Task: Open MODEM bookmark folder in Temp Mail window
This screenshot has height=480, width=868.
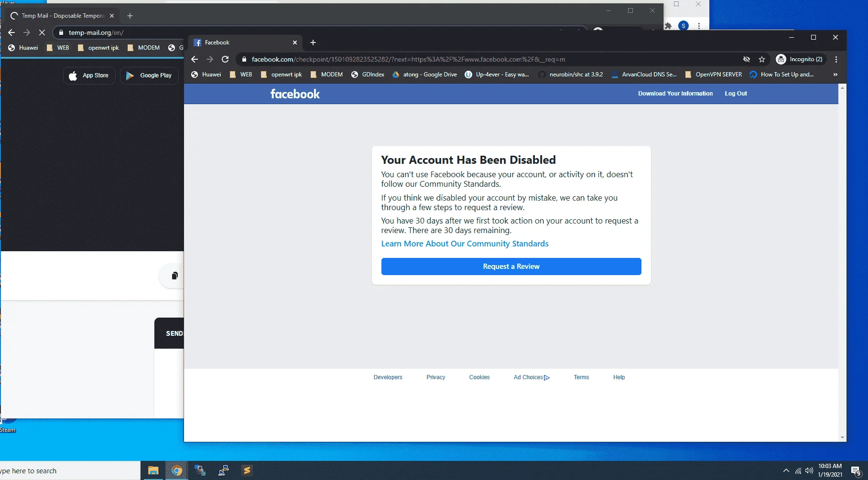Action: tap(143, 48)
